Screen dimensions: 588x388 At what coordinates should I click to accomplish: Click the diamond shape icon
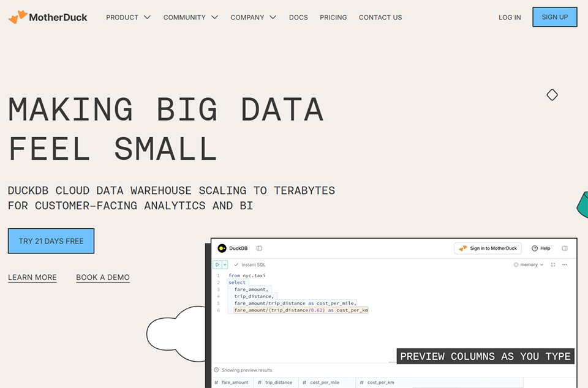[x=552, y=95]
